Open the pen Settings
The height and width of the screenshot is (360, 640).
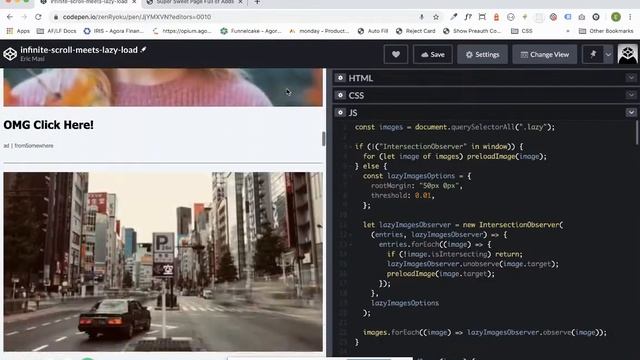coord(482,54)
